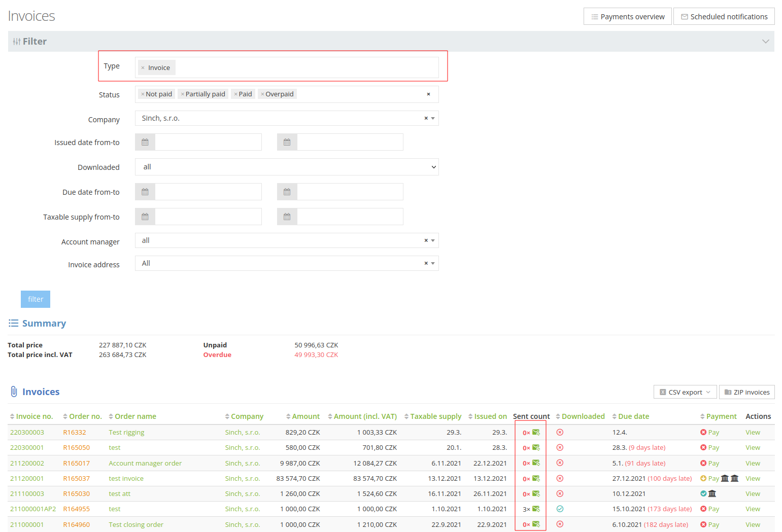
Task: Open View for invoice 220300003
Action: coord(753,432)
